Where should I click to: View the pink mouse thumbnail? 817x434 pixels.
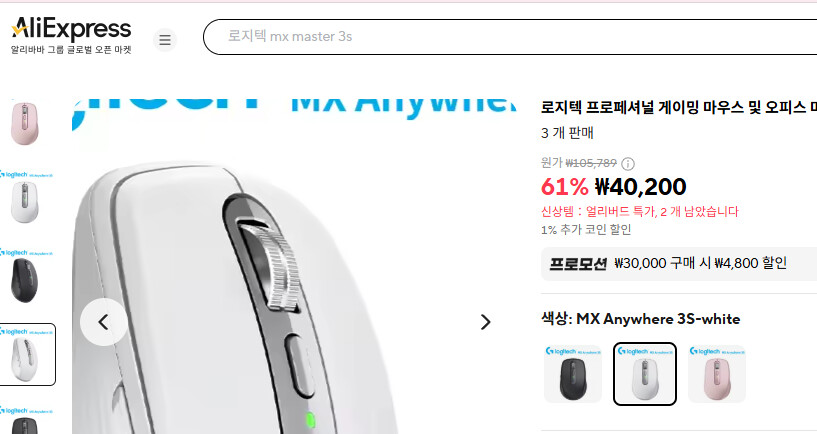(24, 123)
